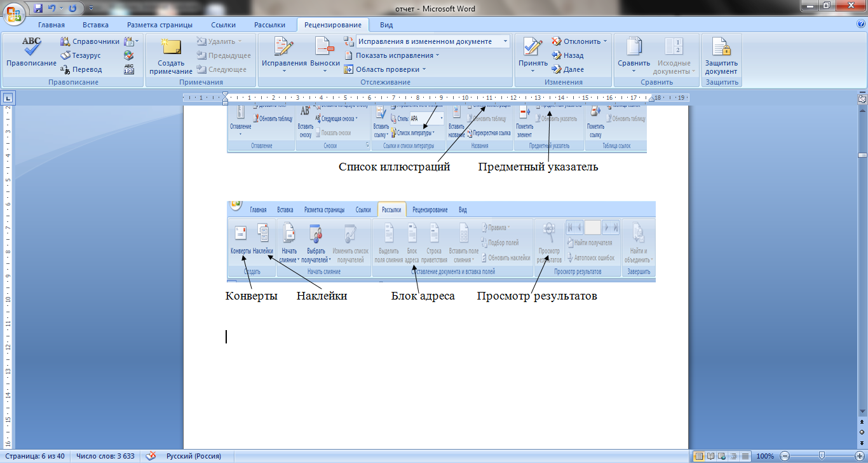Image resolution: width=868 pixels, height=463 pixels.
Task: Click the globe language-setting icon
Action: (x=129, y=55)
